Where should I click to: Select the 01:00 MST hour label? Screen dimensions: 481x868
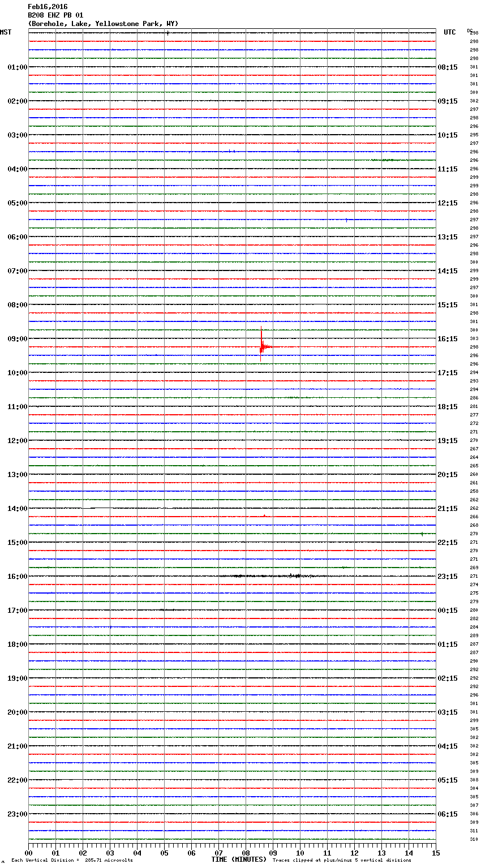click(x=18, y=67)
